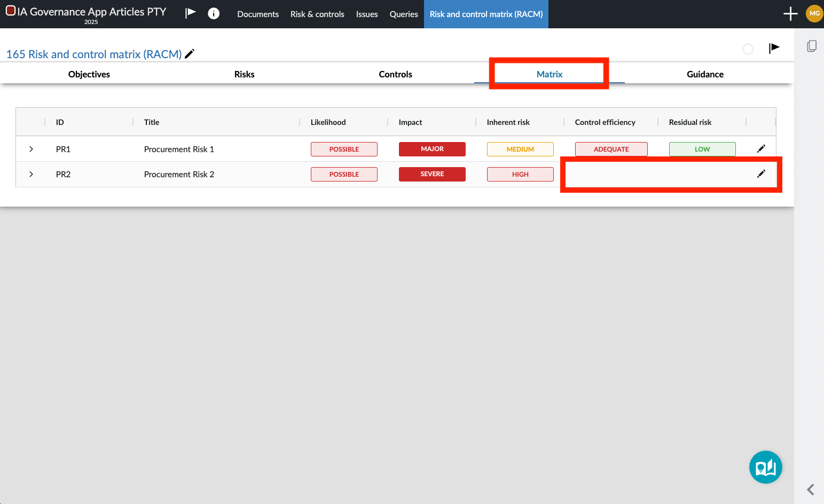The height and width of the screenshot is (504, 824).
Task: Go to the Issues menu
Action: tap(367, 14)
